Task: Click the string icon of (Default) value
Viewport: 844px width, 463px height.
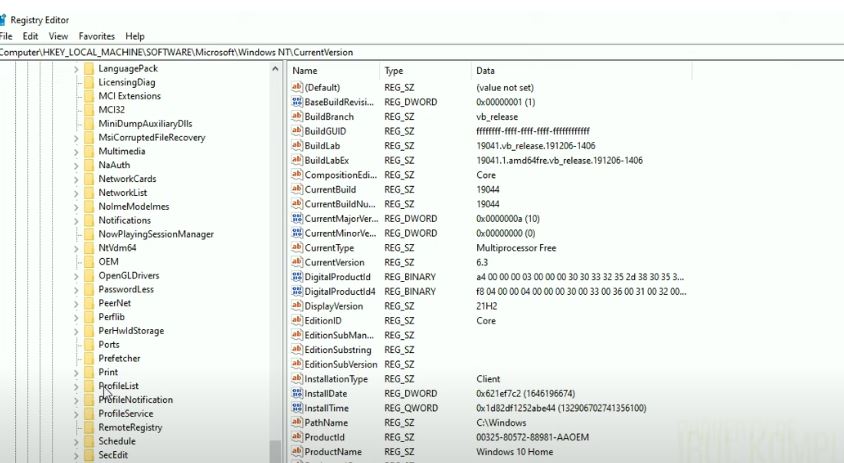Action: (x=297, y=87)
